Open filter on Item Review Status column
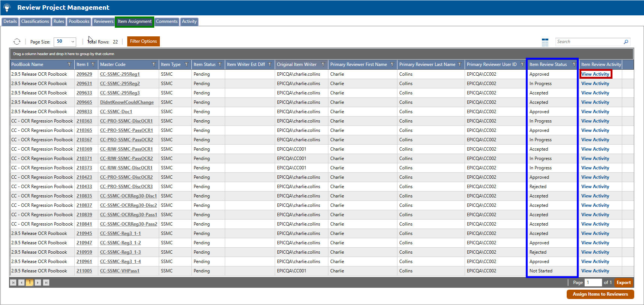644x305 pixels. (573, 64)
